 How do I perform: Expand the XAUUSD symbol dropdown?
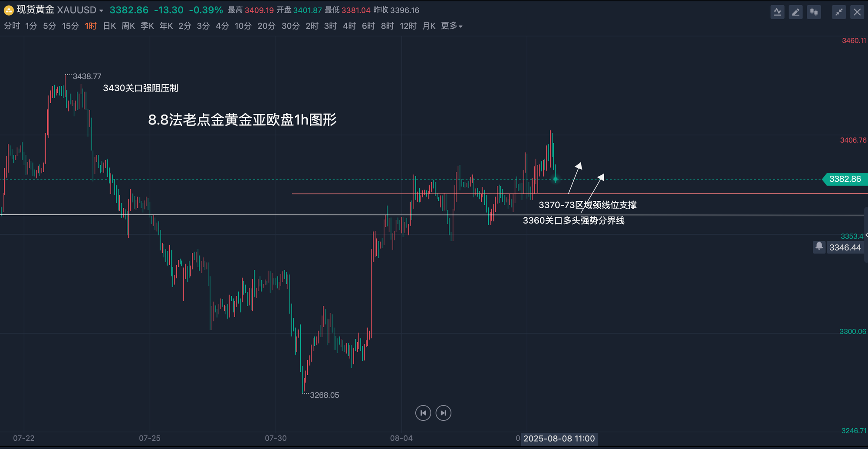(101, 10)
